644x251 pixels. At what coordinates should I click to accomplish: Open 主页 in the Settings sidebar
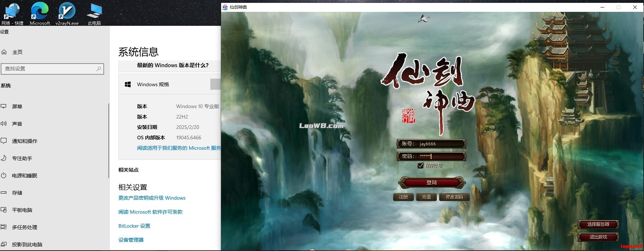17,52
